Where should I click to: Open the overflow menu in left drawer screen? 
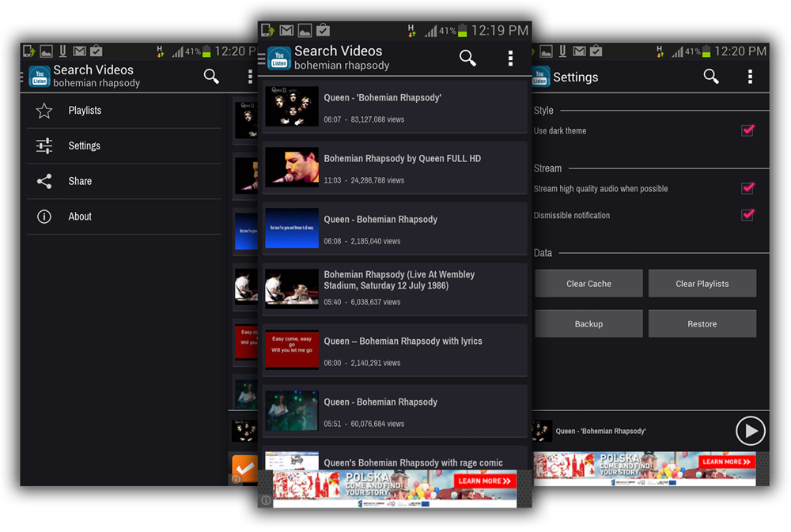(x=250, y=77)
